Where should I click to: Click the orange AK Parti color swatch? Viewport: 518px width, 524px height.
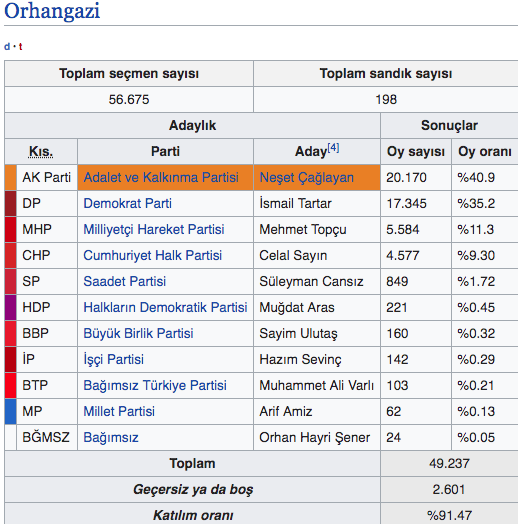pyautogui.click(x=11, y=177)
